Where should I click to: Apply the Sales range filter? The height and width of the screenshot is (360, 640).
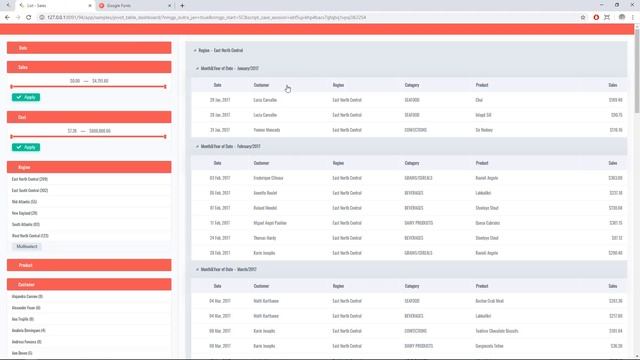point(26,97)
